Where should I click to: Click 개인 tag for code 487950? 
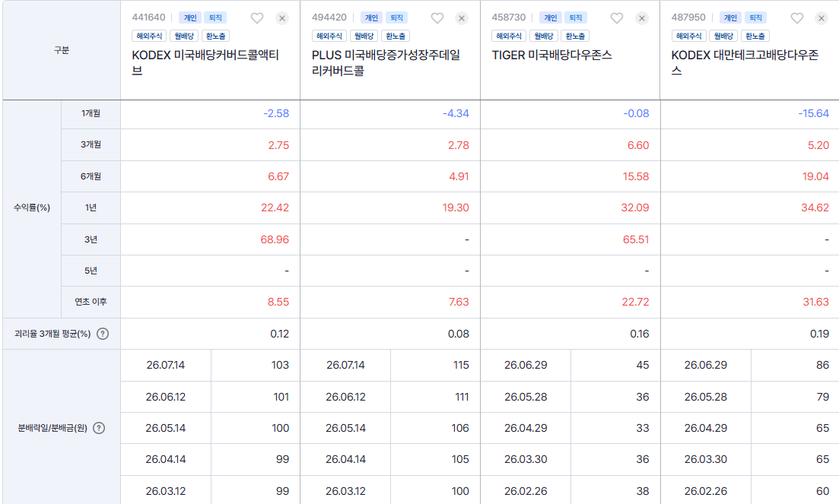pos(730,17)
